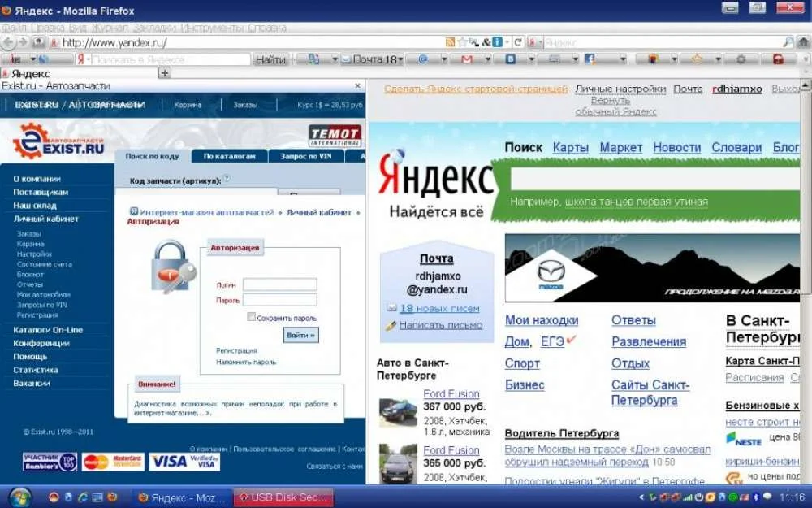Switch to USB Disk Security taskbar item
812x508 pixels.
point(283,497)
